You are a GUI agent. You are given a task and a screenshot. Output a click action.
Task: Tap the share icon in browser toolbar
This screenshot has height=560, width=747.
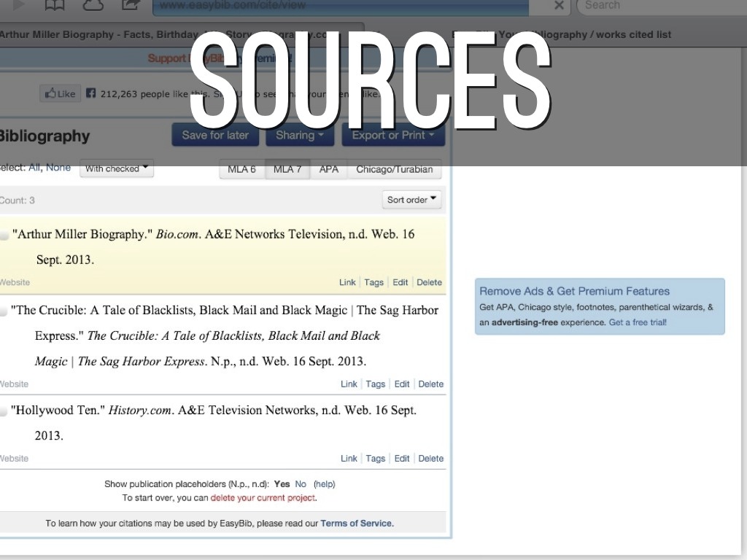click(131, 5)
